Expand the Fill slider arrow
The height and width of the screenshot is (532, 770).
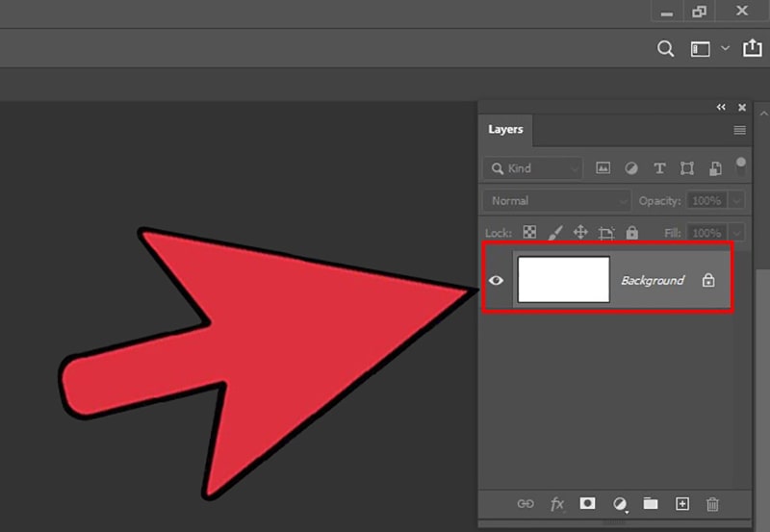[736, 233]
